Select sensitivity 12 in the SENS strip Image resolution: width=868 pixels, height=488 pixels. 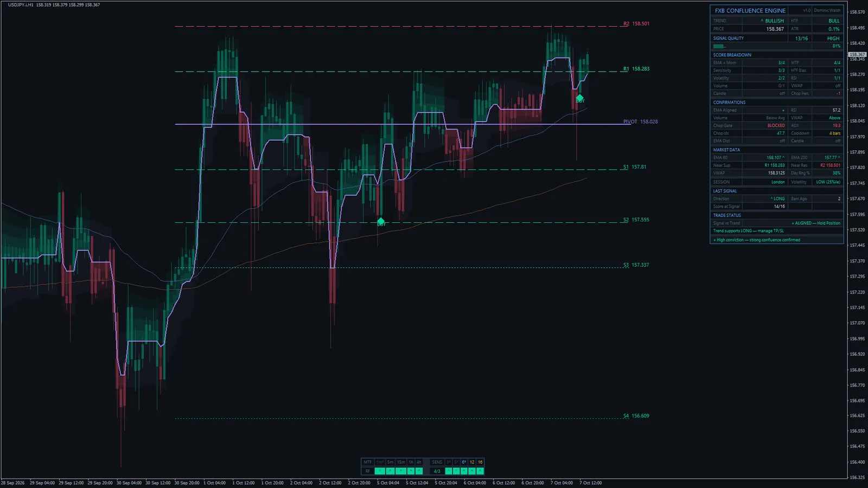[x=472, y=462]
